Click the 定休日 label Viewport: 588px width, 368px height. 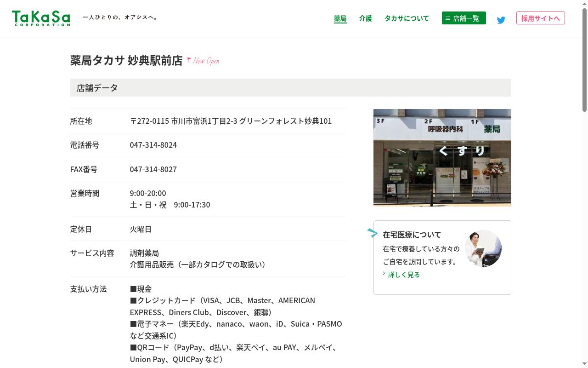pos(81,229)
